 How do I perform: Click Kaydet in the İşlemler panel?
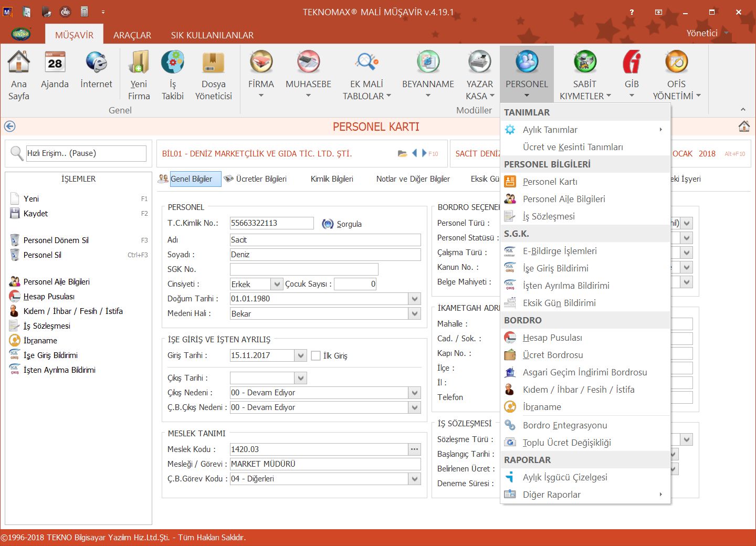click(x=35, y=214)
